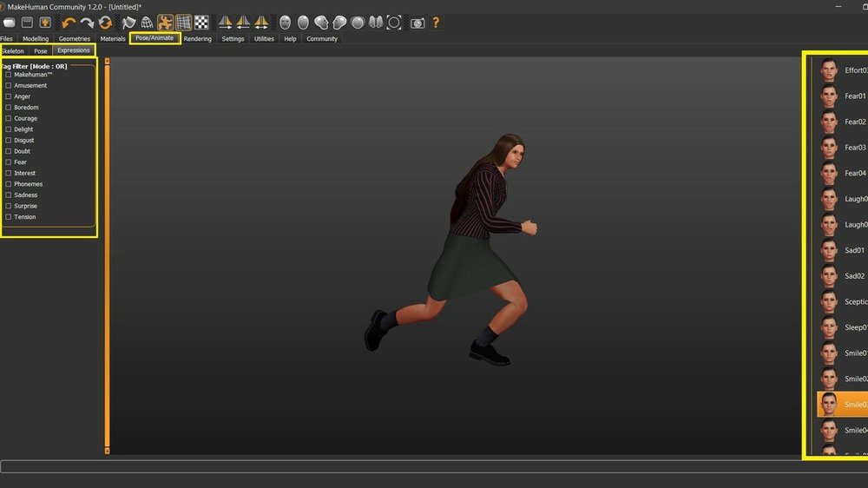Click the Undo arrow in the toolbar
868x488 pixels.
69,23
